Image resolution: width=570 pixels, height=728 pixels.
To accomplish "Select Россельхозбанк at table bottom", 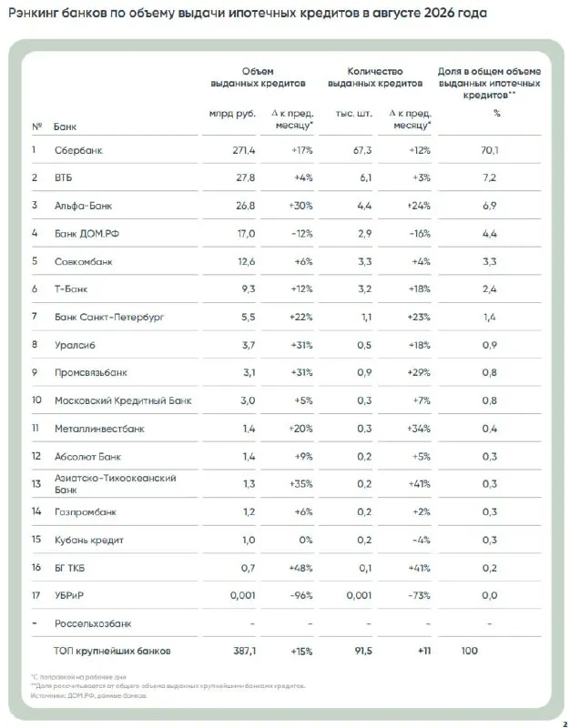I will pos(93,623).
